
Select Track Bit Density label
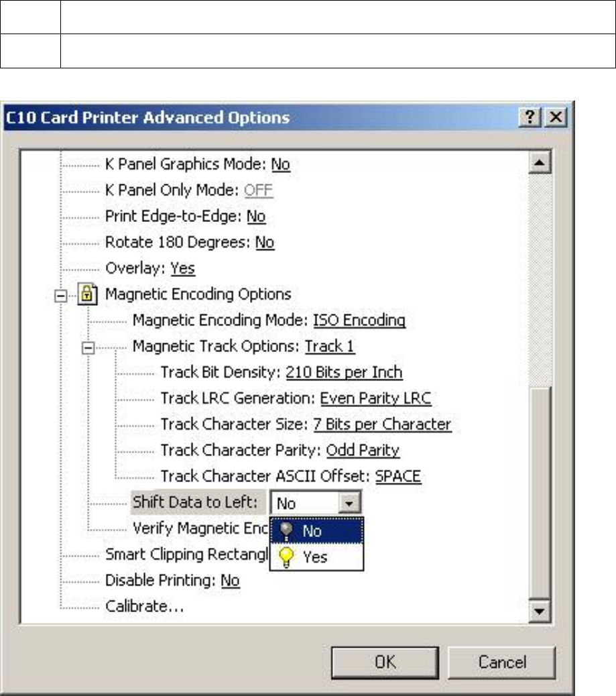[221, 372]
